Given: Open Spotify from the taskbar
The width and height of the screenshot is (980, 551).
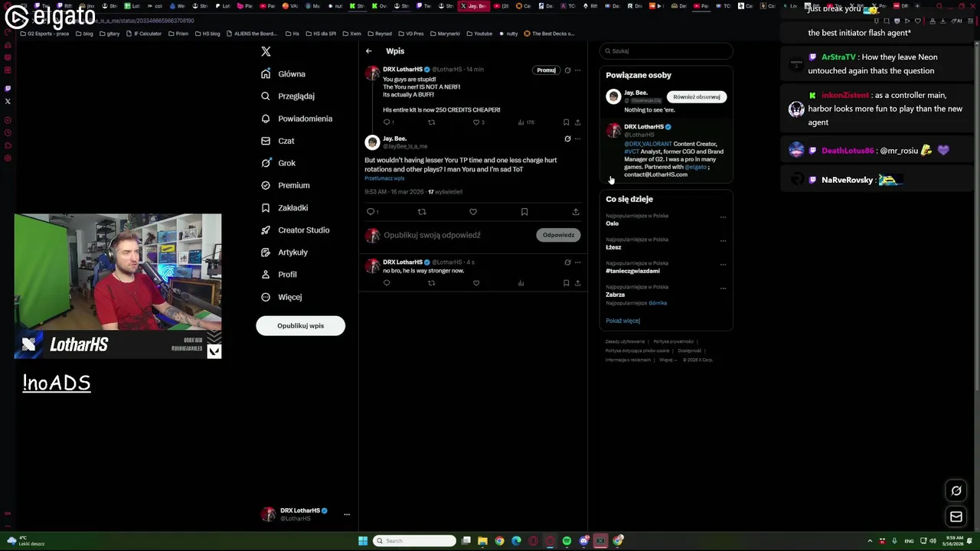Looking at the screenshot, I should pyautogui.click(x=567, y=541).
